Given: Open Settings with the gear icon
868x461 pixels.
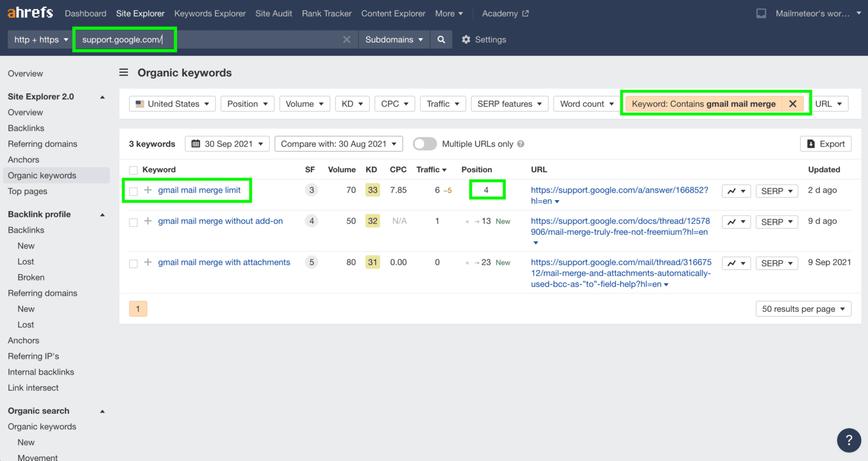Looking at the screenshot, I should (466, 39).
